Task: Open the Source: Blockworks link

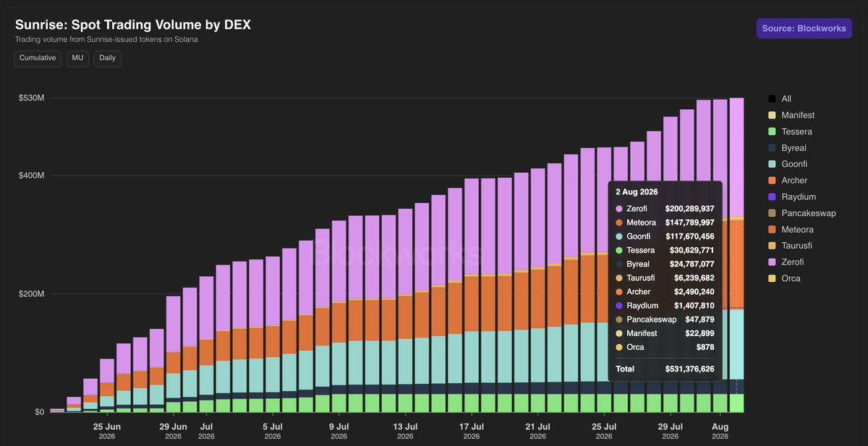Action: (804, 28)
